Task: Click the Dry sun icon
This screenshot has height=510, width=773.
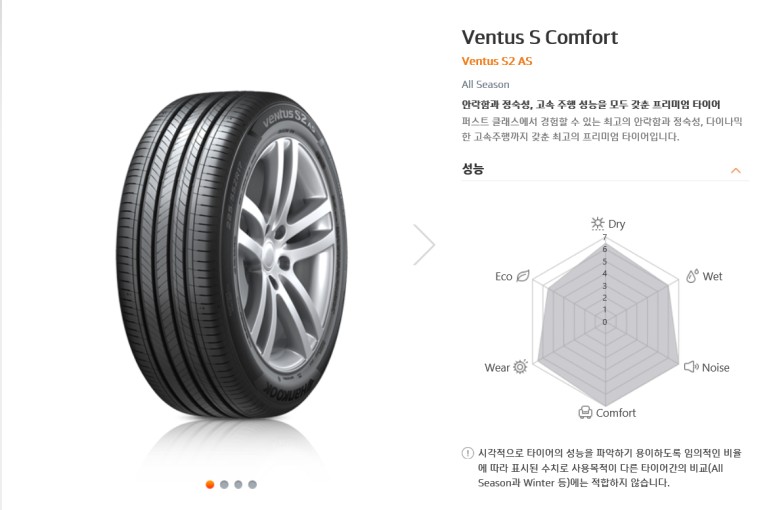Action: [597, 224]
